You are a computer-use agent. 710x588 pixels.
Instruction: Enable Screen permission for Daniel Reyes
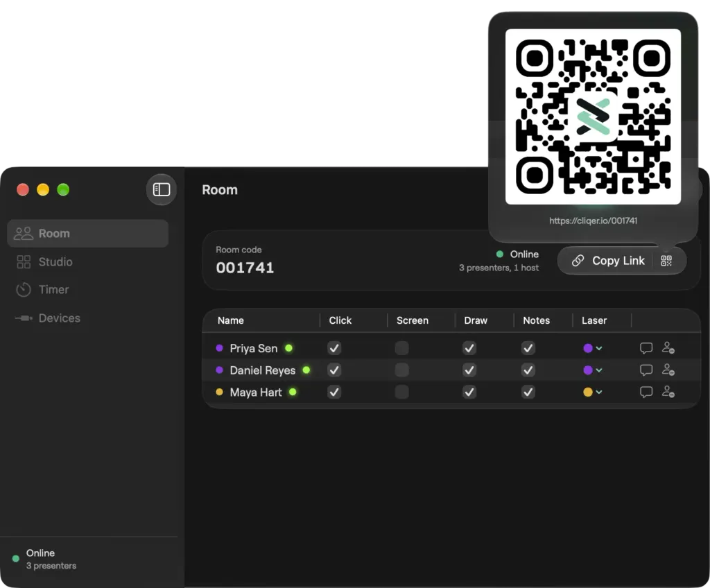tap(401, 370)
